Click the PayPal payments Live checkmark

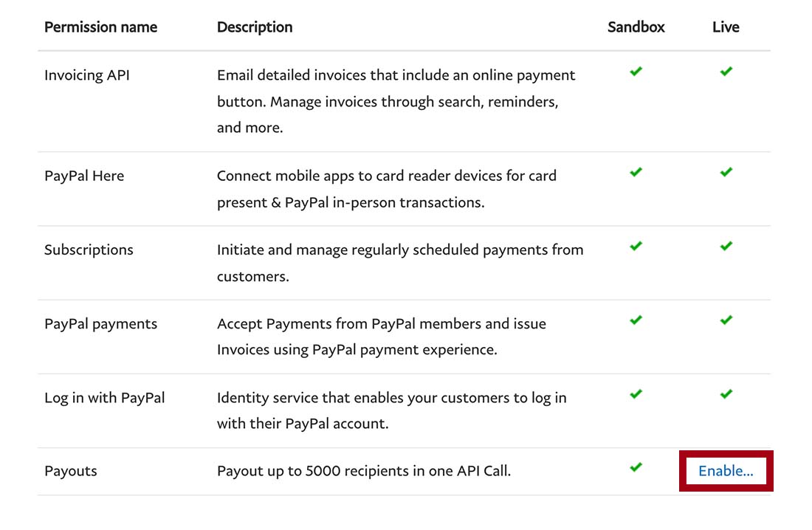point(726,320)
